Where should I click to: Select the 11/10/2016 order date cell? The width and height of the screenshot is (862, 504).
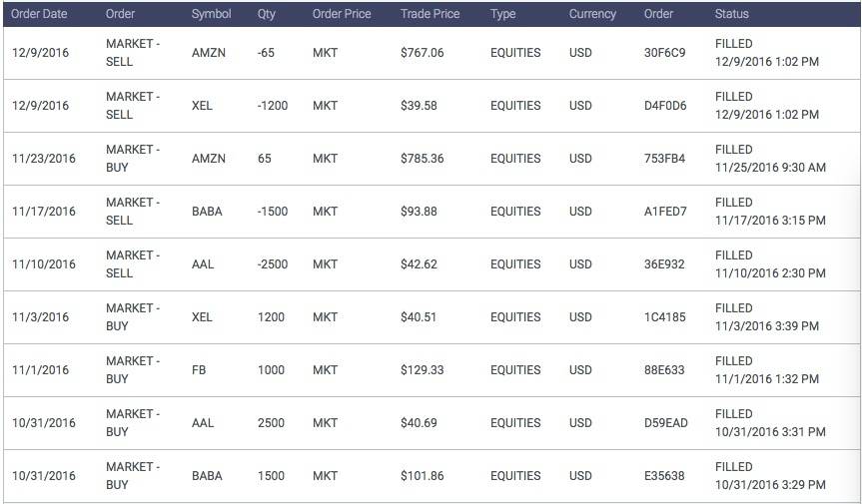(x=43, y=264)
